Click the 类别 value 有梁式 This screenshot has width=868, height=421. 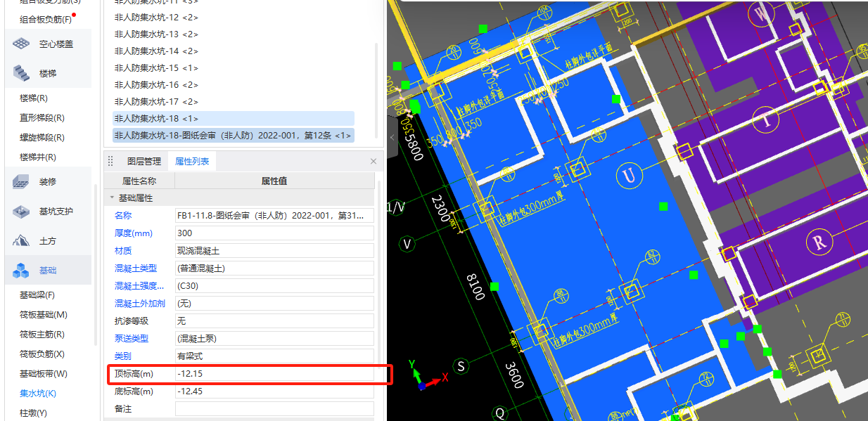pyautogui.click(x=274, y=356)
